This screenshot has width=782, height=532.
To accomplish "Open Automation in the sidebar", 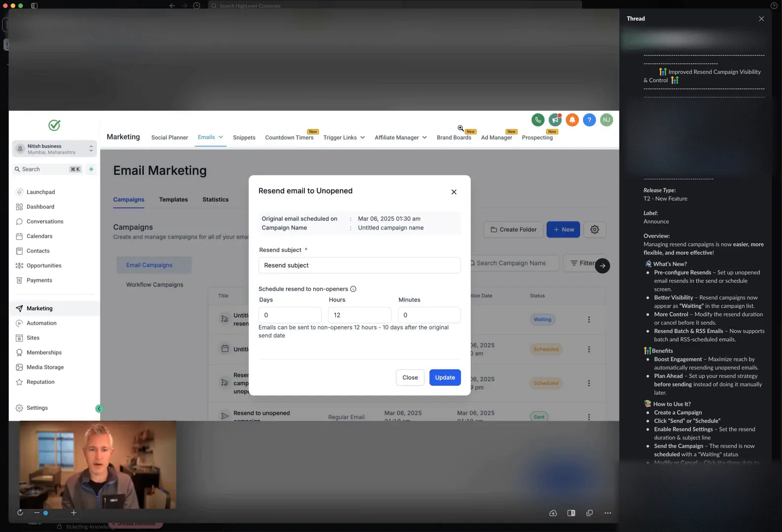I will click(x=41, y=323).
